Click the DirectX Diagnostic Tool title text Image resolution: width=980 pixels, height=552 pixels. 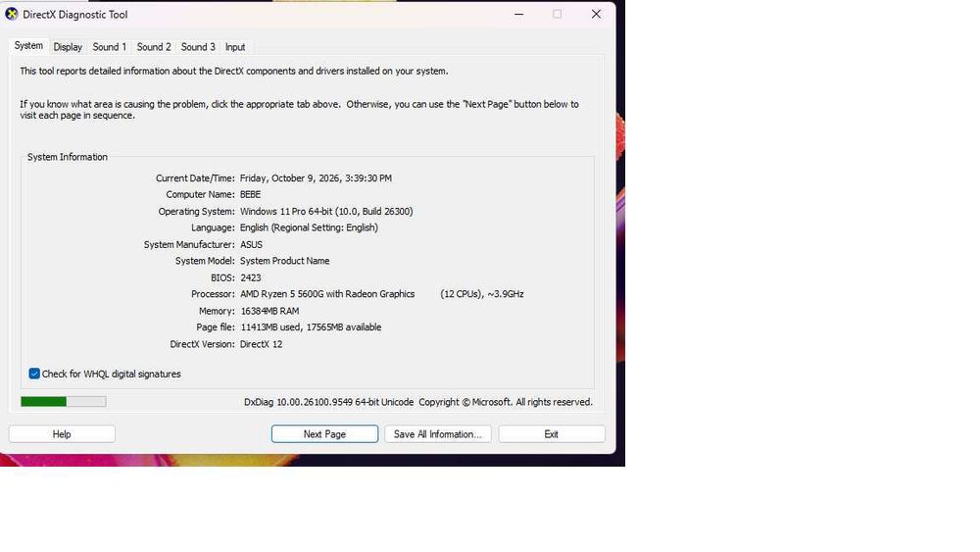(75, 15)
